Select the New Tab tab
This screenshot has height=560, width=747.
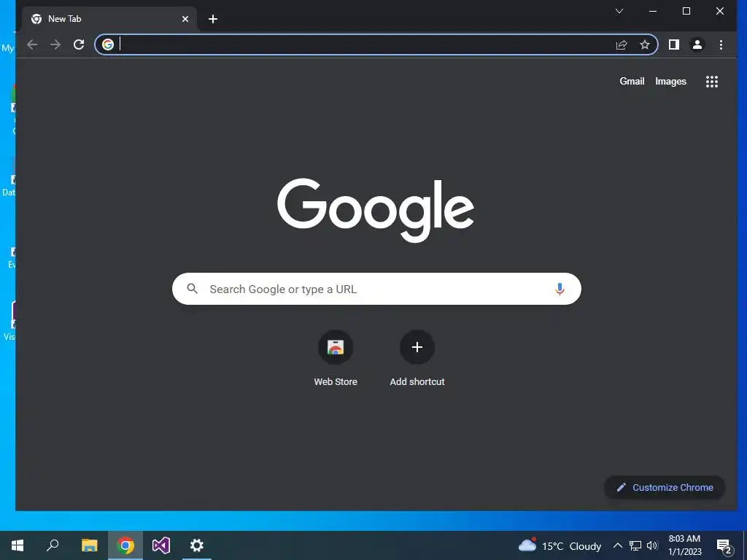(109, 19)
